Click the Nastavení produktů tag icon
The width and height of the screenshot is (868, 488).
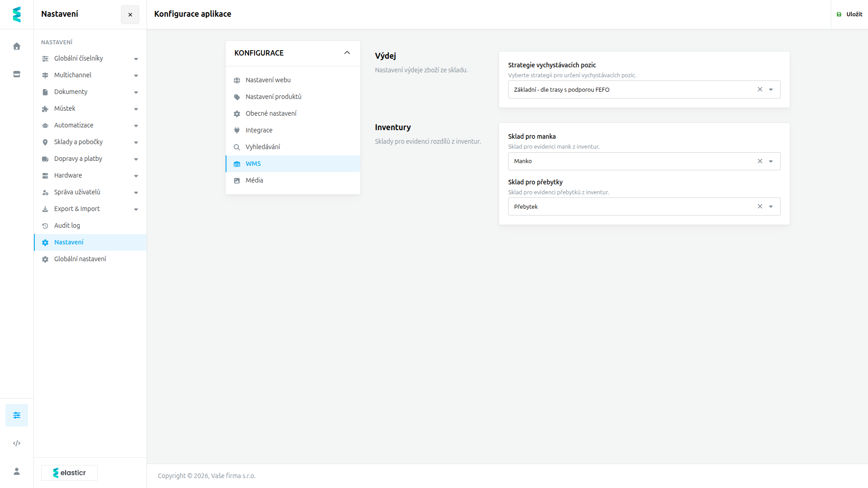point(237,97)
